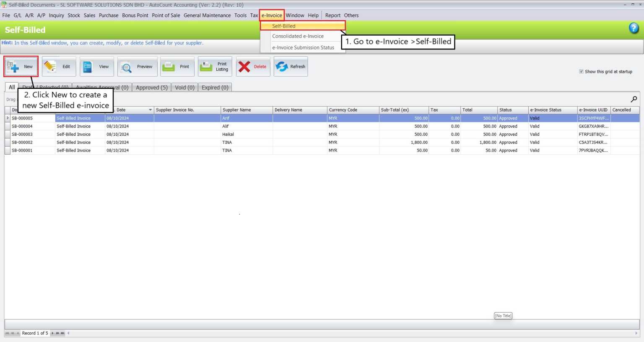This screenshot has width=644, height=342.
Task: Choose Consolidated e-Invoice menu entry
Action: [x=298, y=36]
